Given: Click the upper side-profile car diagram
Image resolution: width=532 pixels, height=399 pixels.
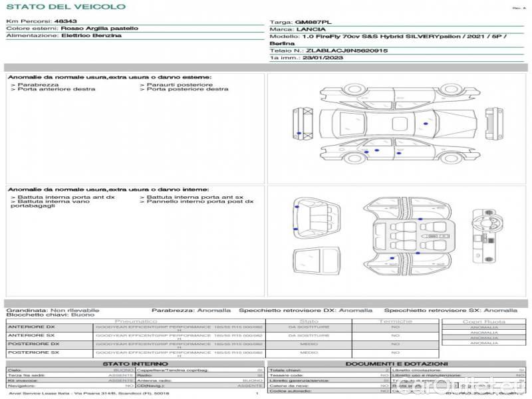Looking at the screenshot, I should click(400, 96).
